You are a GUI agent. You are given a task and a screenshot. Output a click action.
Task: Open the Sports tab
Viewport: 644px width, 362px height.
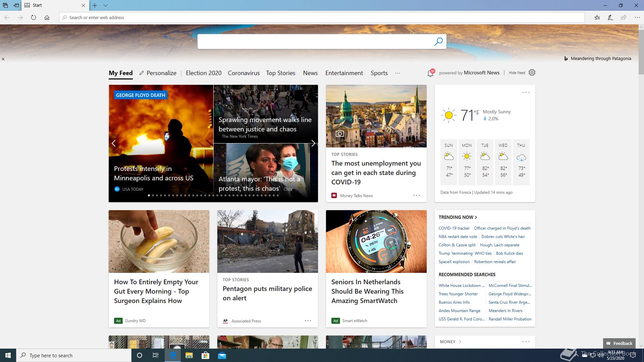pos(379,73)
